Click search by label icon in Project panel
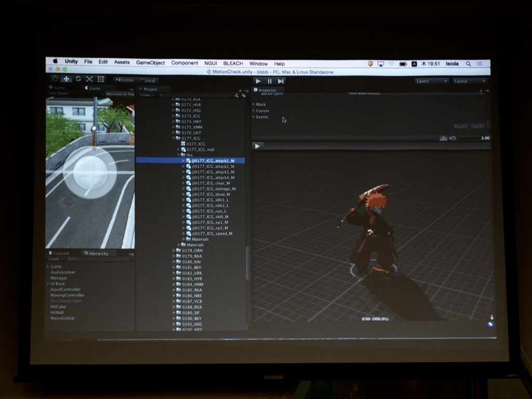Image resolution: width=532 pixels, height=399 pixels. tap(243, 96)
